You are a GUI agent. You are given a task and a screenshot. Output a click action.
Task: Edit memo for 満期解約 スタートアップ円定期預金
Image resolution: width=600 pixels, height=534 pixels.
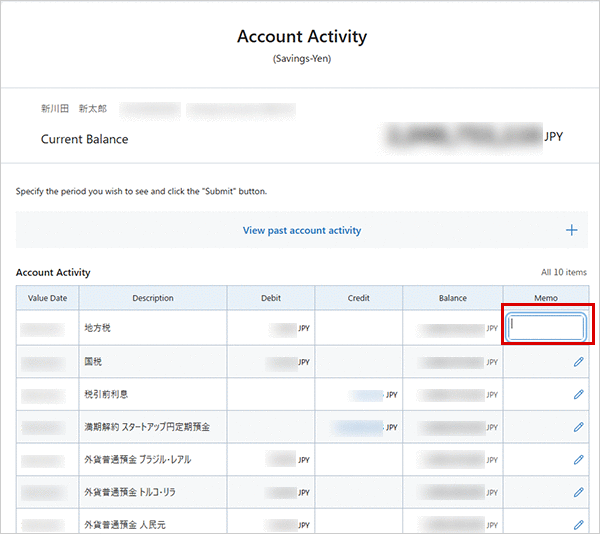[578, 427]
